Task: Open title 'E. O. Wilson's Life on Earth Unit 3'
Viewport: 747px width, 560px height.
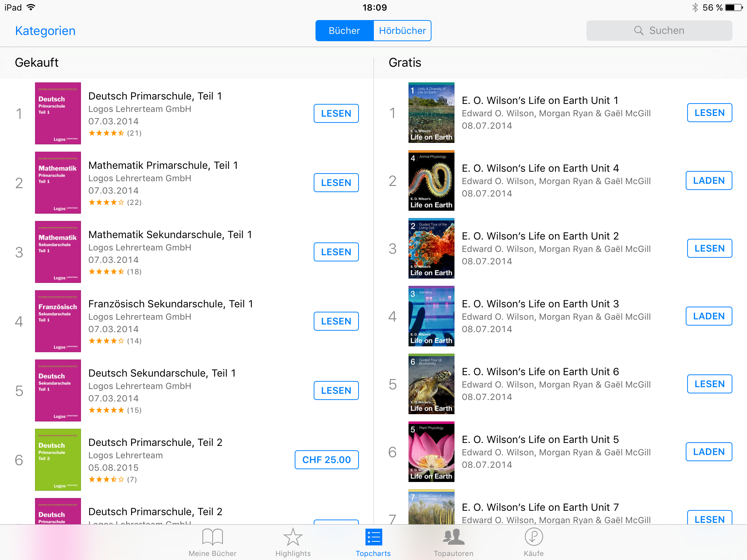Action: click(540, 304)
